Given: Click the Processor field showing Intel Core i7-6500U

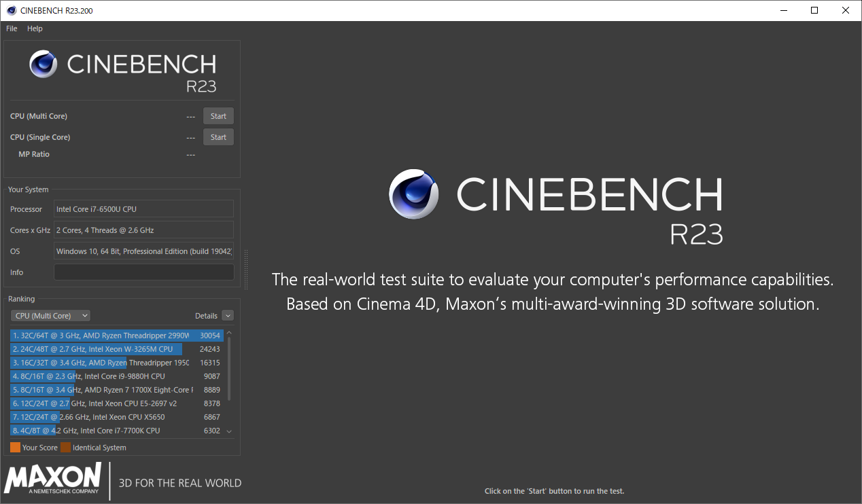Looking at the screenshot, I should 143,209.
